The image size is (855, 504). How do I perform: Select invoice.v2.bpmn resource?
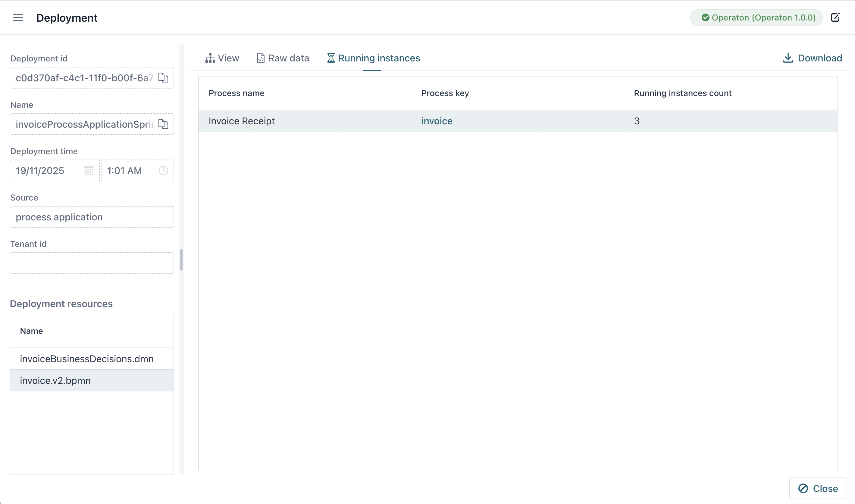point(55,380)
